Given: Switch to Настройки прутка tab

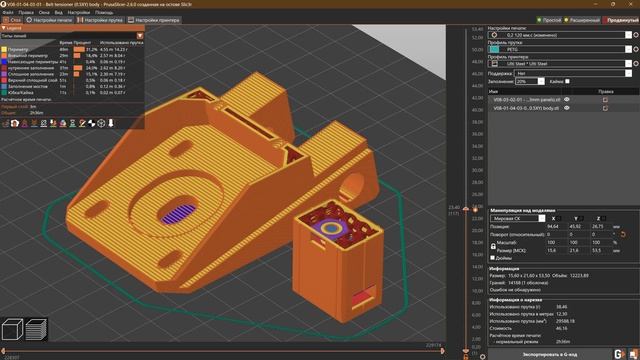Looking at the screenshot, I should 100,20.
